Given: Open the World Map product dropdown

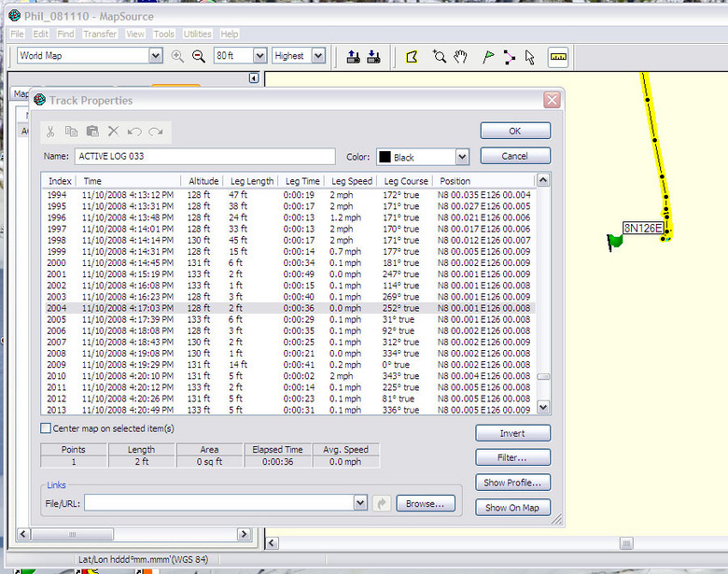Looking at the screenshot, I should pos(156,56).
